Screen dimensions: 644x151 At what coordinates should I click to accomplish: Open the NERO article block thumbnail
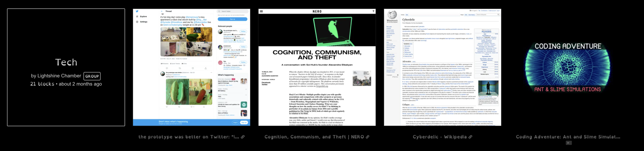click(317, 67)
